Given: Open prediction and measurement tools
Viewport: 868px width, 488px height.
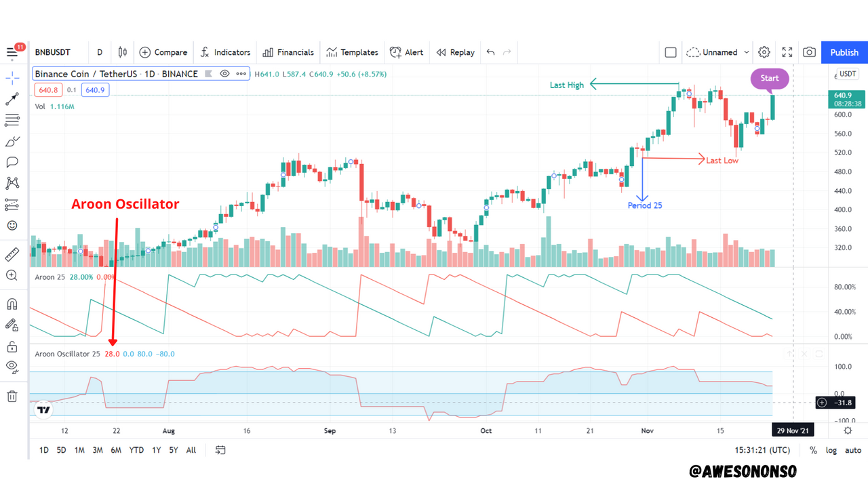Looking at the screenshot, I should click(x=12, y=204).
